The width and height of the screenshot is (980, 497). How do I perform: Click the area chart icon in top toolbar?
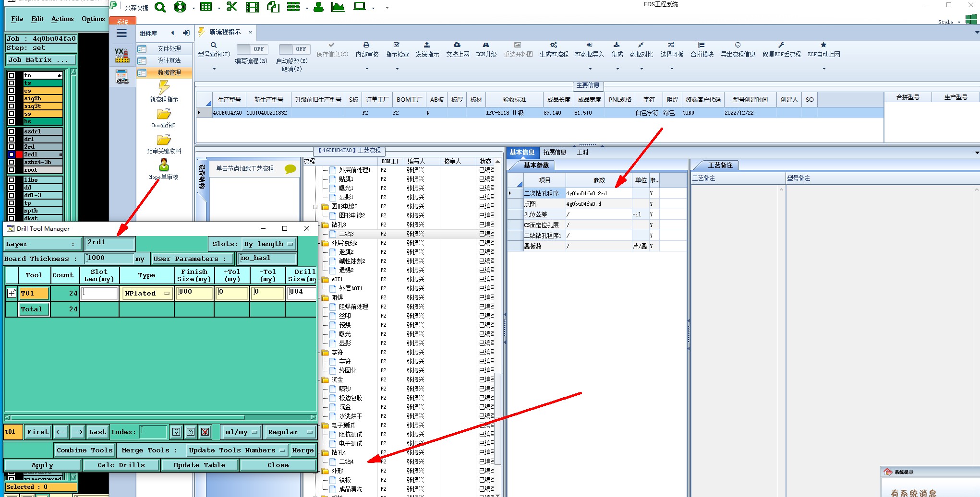338,7
